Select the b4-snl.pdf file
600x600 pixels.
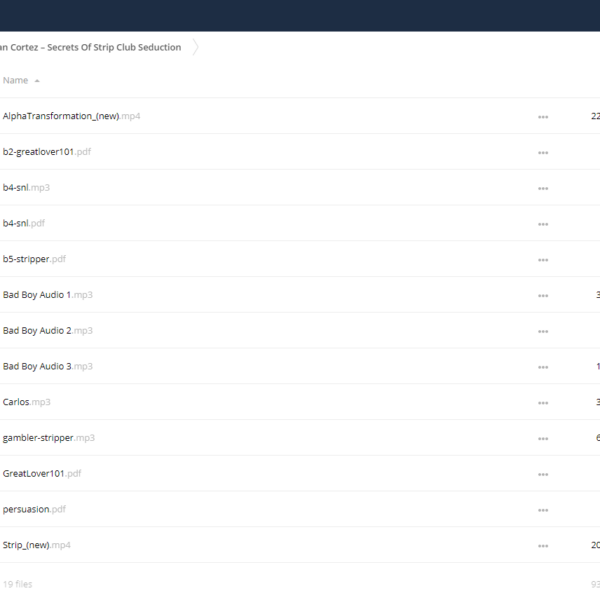24,223
